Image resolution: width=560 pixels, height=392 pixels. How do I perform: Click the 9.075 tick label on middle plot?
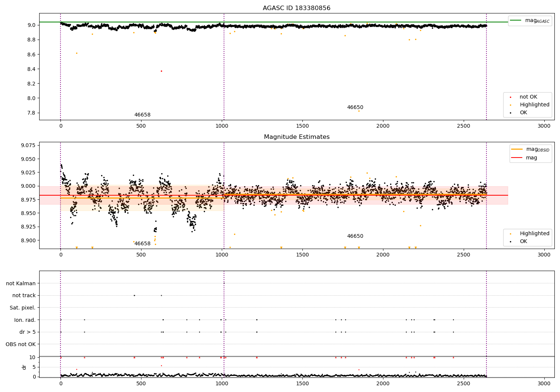(28, 145)
